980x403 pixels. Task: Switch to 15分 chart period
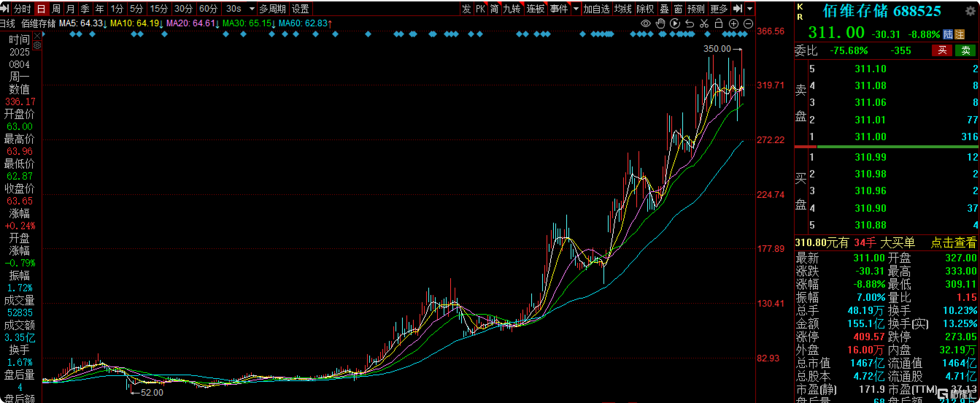point(159,8)
